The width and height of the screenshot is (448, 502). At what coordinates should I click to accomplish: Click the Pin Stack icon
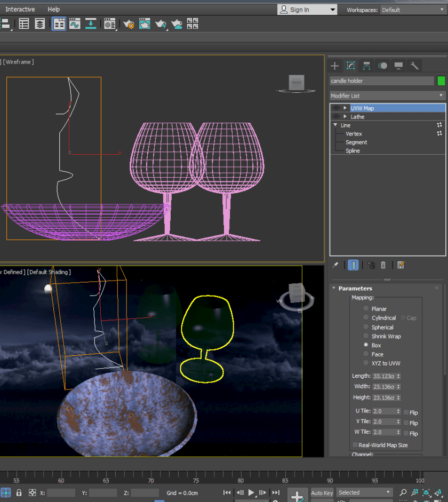(x=335, y=265)
